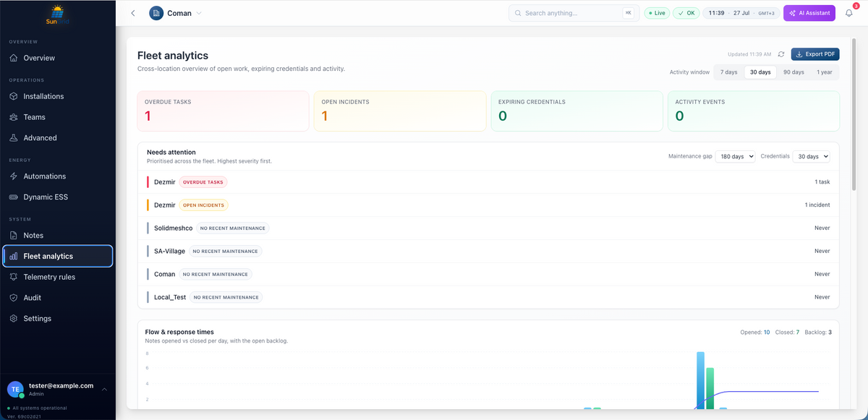Click the Settings gear icon
This screenshot has height=420, width=868.
click(x=14, y=319)
